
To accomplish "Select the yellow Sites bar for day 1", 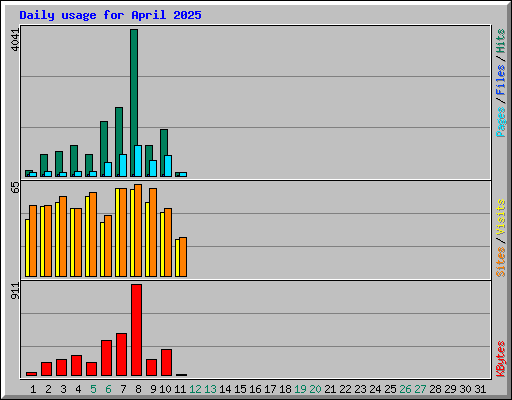I will coord(27,248).
